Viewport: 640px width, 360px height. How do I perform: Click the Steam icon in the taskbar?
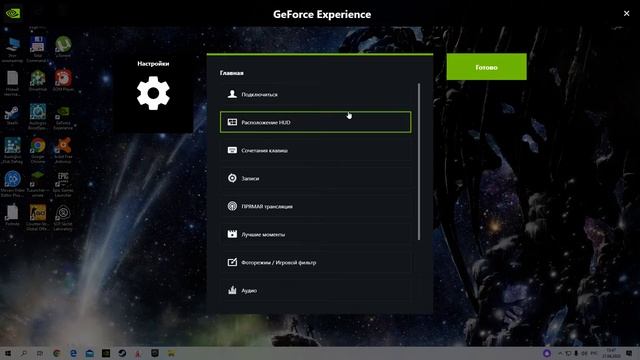tap(122, 353)
